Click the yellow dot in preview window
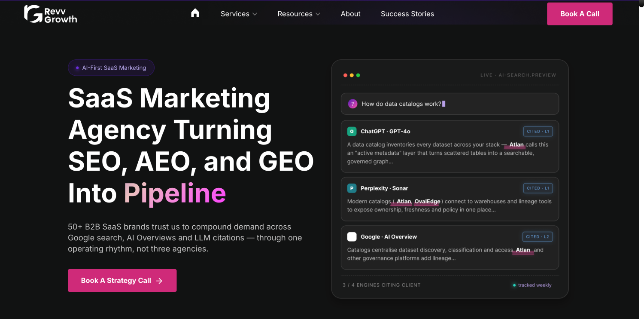Screen dimensions: 644x319 [x=352, y=75]
